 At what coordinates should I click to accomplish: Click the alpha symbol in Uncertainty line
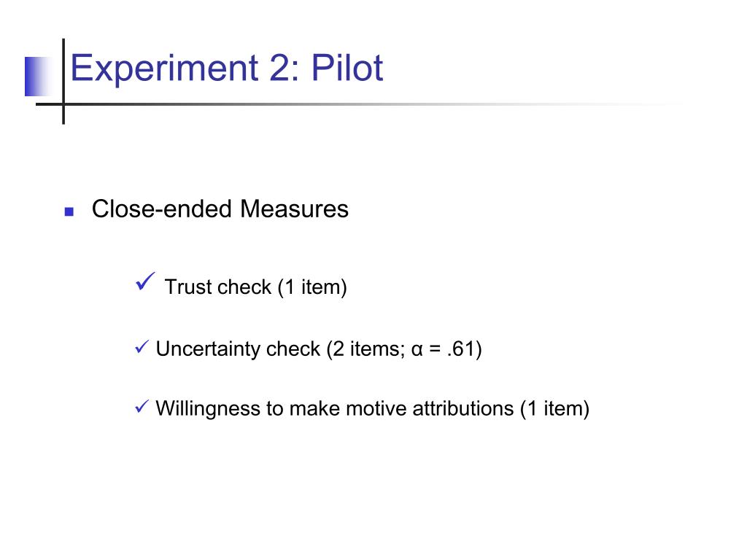click(417, 349)
